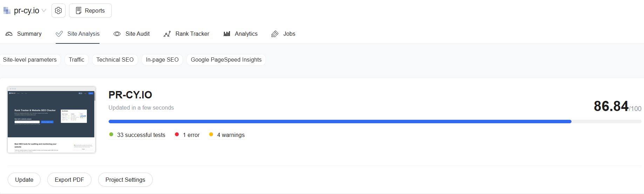Screen dimensions: 644x194
Task: Open the Analytics tab
Action: [246, 34]
